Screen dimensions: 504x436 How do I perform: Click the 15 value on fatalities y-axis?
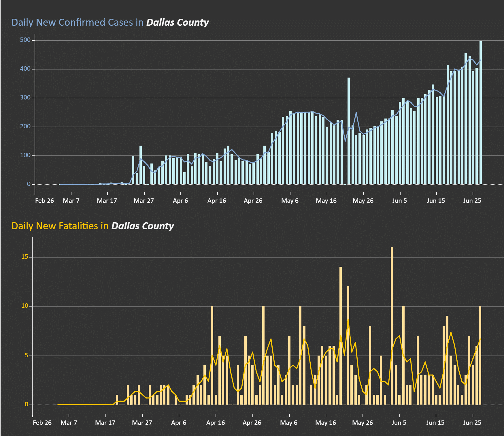25,257
